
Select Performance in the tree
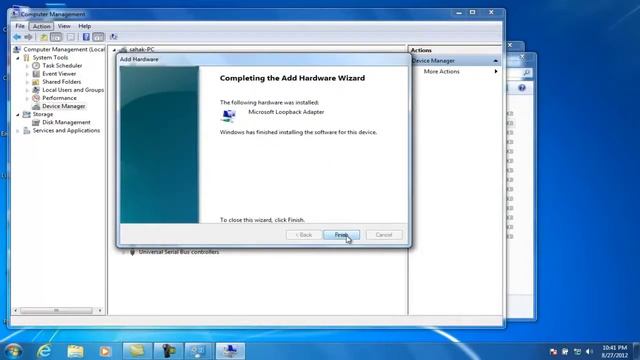59,98
